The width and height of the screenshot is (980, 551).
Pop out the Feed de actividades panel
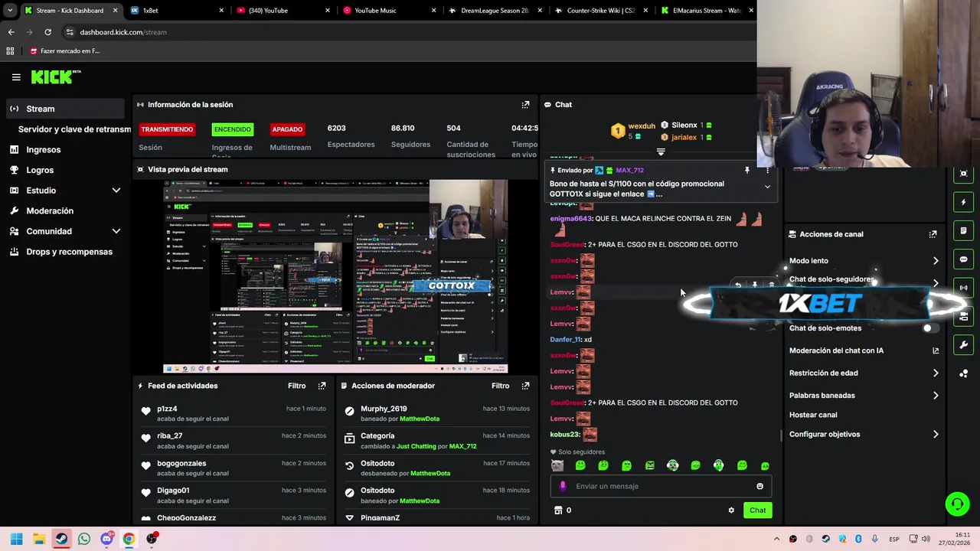pos(322,386)
